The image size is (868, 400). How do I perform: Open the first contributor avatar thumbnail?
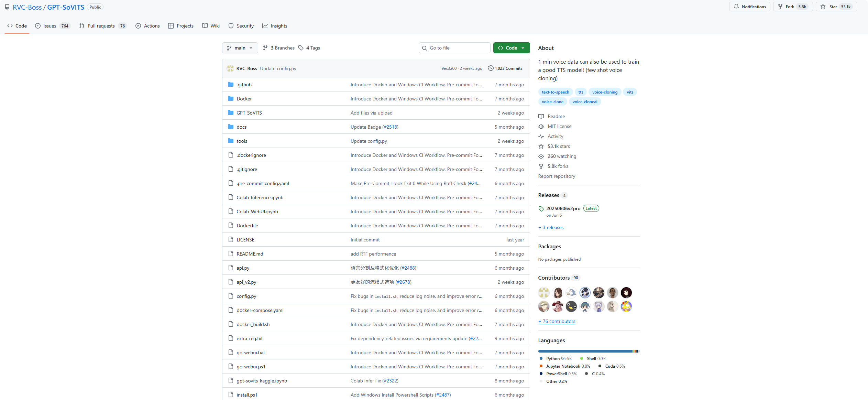pyautogui.click(x=544, y=293)
